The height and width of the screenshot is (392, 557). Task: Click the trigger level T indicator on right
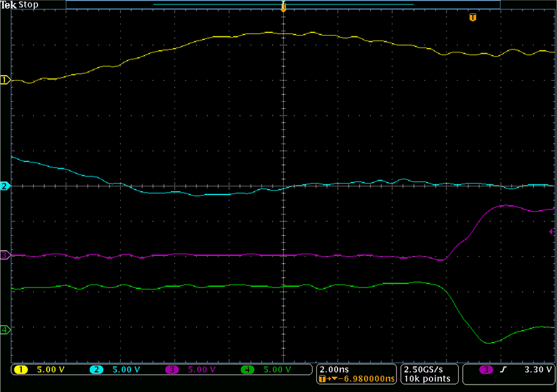473,18
